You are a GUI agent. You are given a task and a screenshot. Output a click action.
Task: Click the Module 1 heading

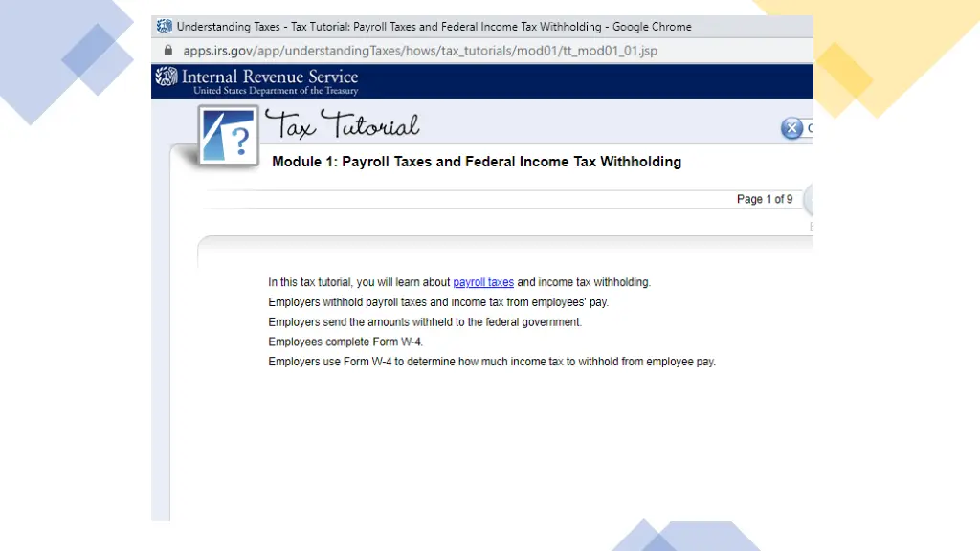coord(477,162)
